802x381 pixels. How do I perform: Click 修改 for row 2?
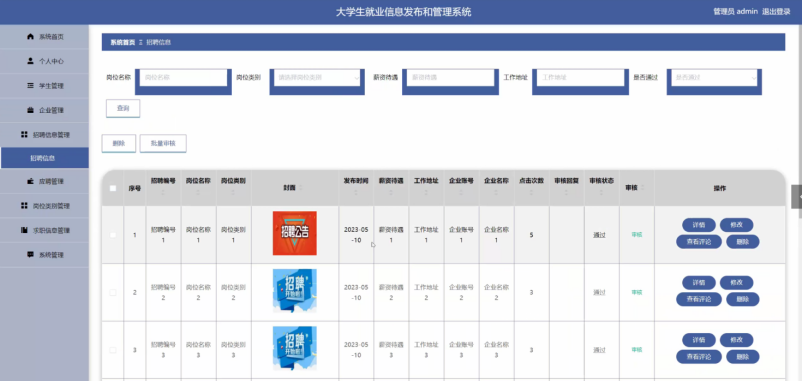coord(737,282)
